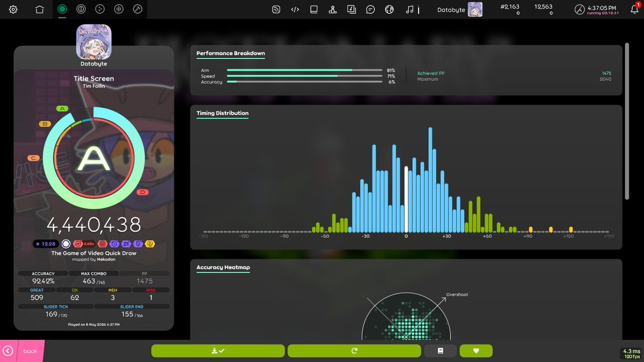Open notifications bell icon

click(x=634, y=9)
